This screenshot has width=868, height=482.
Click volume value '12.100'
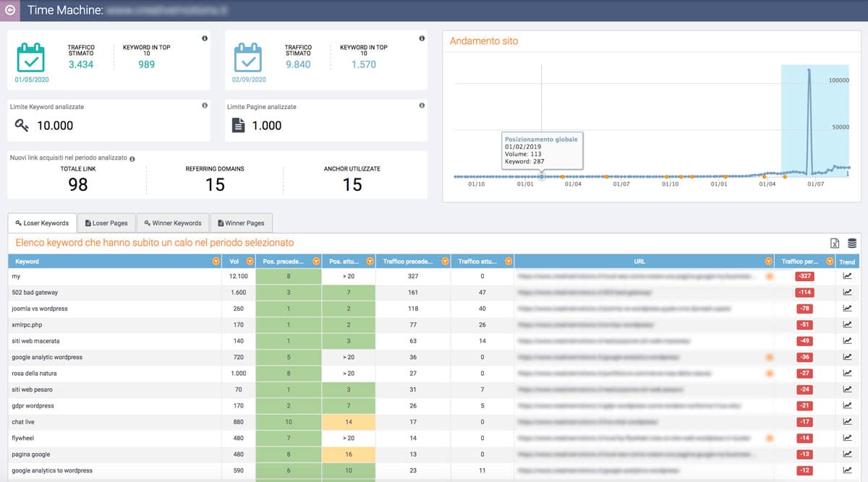coord(239,276)
